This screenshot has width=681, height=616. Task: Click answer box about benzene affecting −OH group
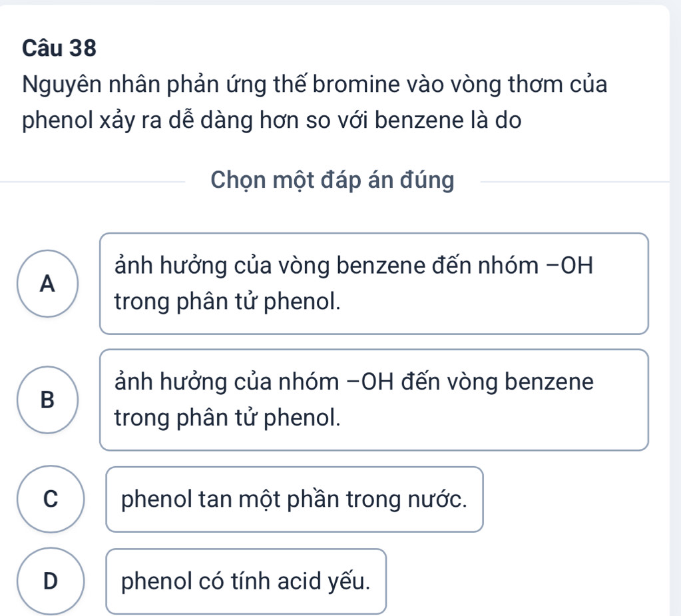coord(374,284)
